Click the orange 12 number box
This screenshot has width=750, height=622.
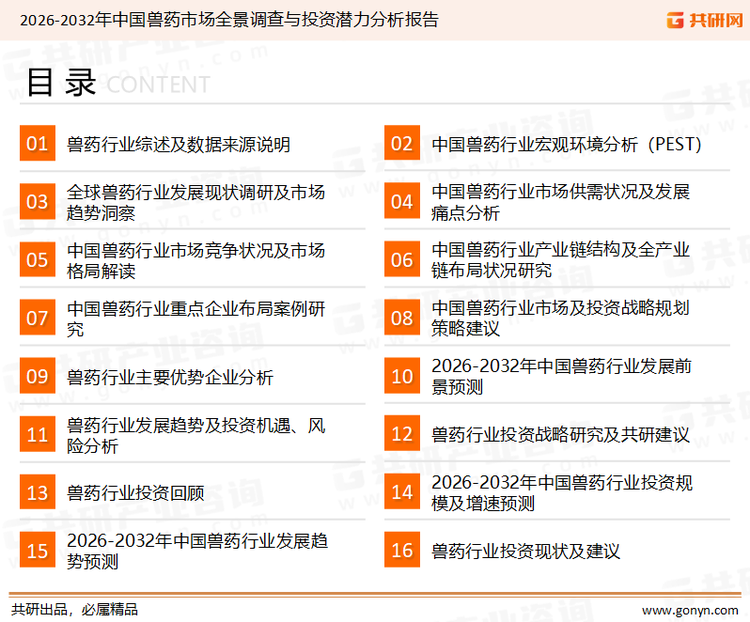402,434
